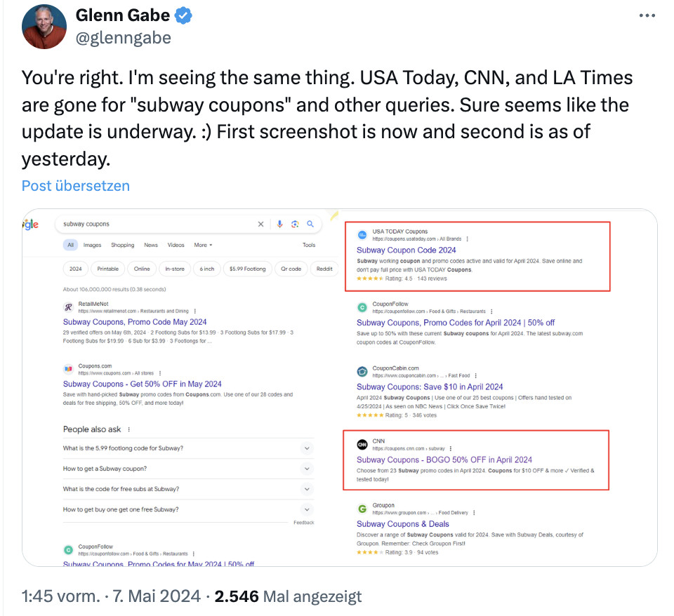The width and height of the screenshot is (674, 616).
Task: Click Glenn Gabe's profile avatar
Action: coord(44,27)
